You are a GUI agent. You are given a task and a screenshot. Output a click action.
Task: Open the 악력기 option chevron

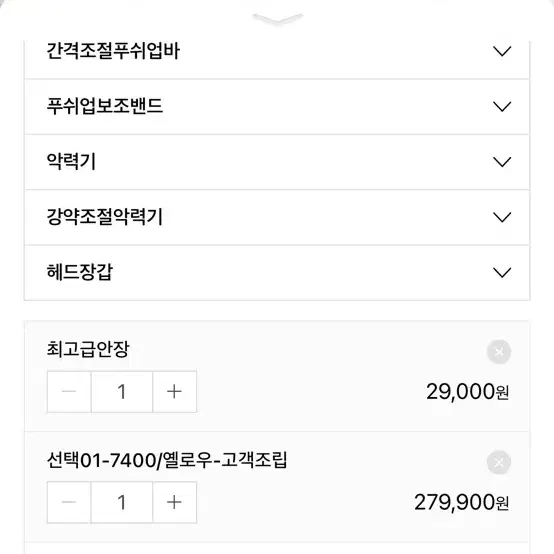coord(502,162)
